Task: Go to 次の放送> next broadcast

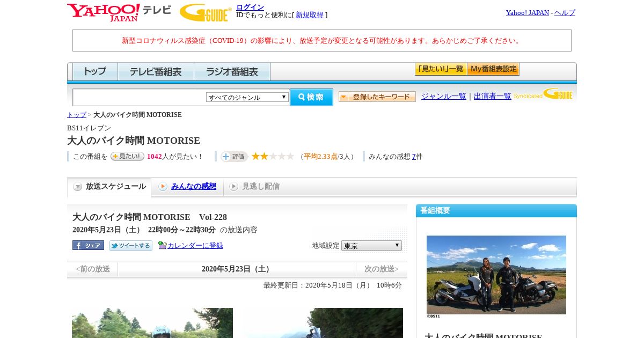Action: coord(382,269)
